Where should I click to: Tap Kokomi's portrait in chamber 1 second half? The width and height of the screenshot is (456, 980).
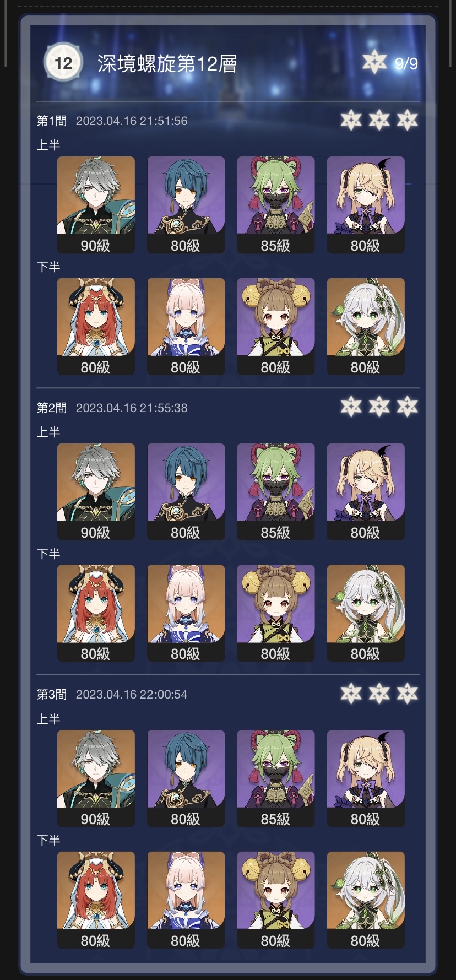[186, 326]
